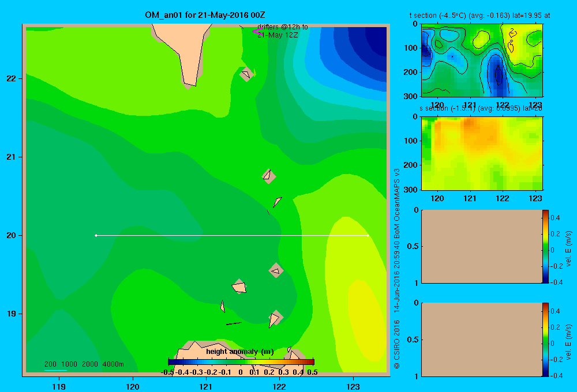Click the small island just above latitude 22
Screen dimensions: 577x392
click(x=246, y=74)
